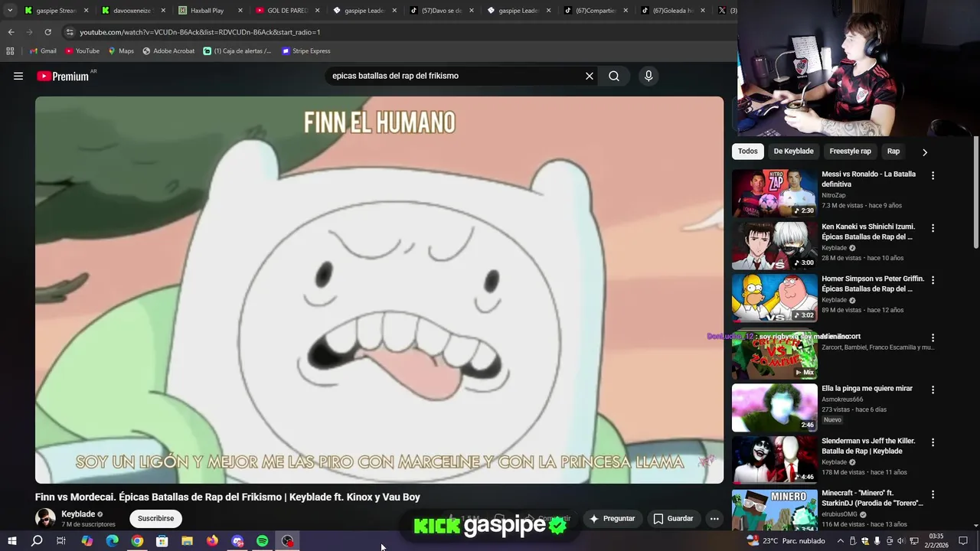
Task: Open Slenderman vs Jeff the Killer thumbnail
Action: (x=774, y=460)
